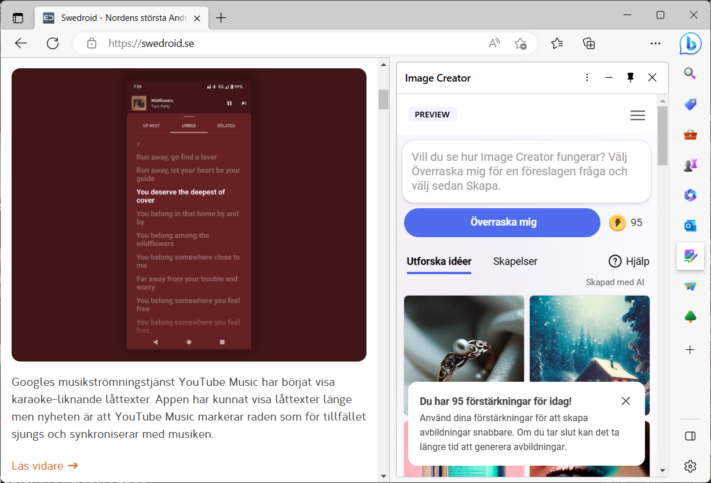Open the sidebar Tools briefcase
The height and width of the screenshot is (483, 711).
pos(690,135)
